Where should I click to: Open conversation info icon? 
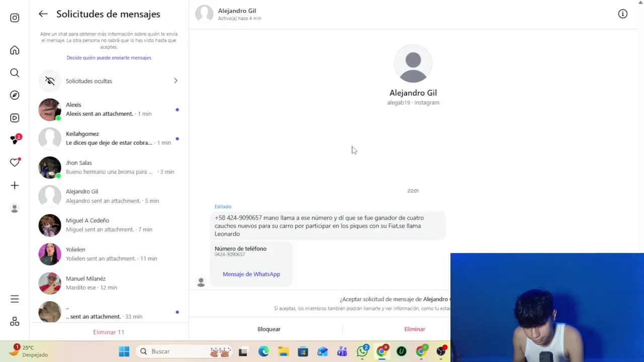(x=623, y=14)
